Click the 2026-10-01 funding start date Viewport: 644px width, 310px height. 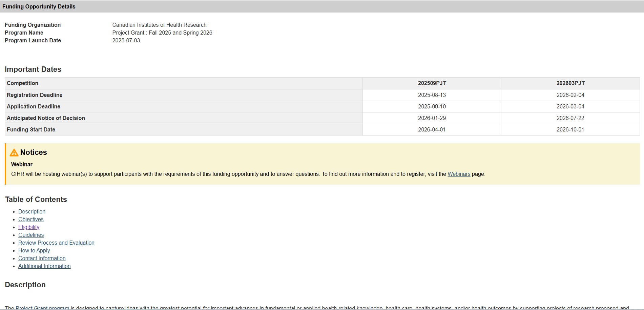point(570,129)
